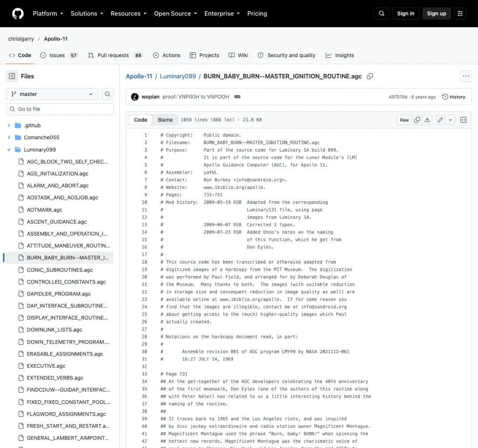Screen dimensions: 478x448
Task: Open EXTENDED_VERBS.agc file
Action: [x=55, y=378]
